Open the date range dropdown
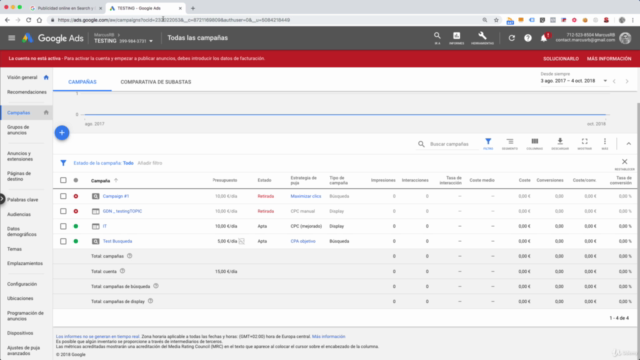Image resolution: width=640 pixels, height=360 pixels. [x=574, y=81]
